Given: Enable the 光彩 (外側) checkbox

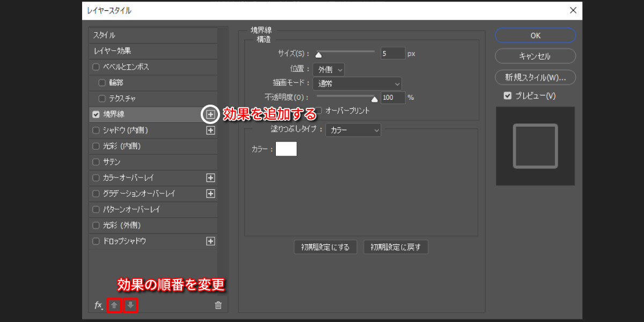Looking at the screenshot, I should coord(96,225).
